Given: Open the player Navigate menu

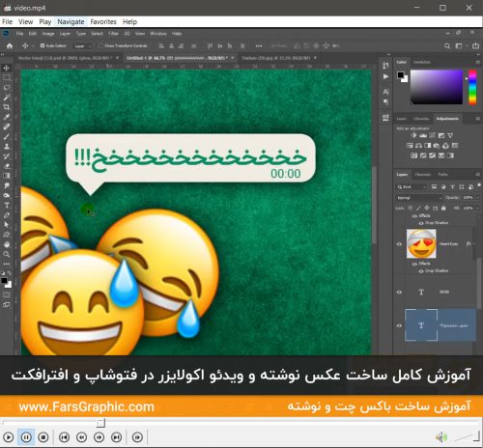Looking at the screenshot, I should pos(71,22).
